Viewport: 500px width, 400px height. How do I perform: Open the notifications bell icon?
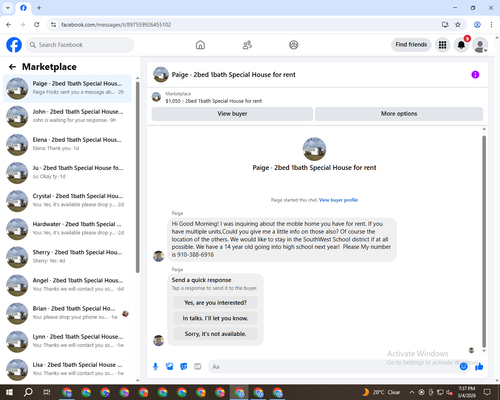pyautogui.click(x=461, y=45)
